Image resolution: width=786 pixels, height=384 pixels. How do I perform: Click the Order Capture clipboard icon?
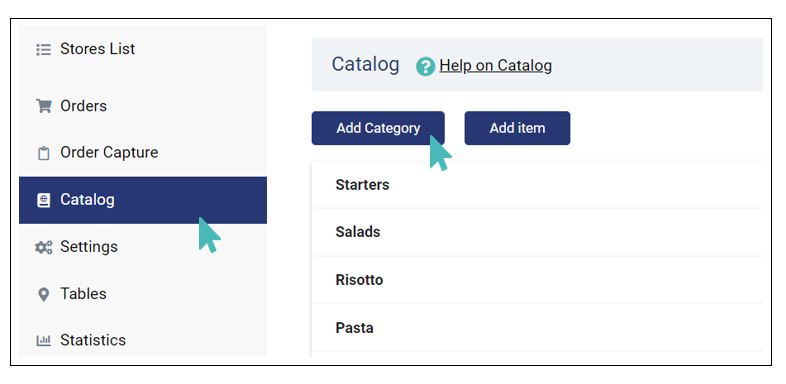[x=44, y=153]
